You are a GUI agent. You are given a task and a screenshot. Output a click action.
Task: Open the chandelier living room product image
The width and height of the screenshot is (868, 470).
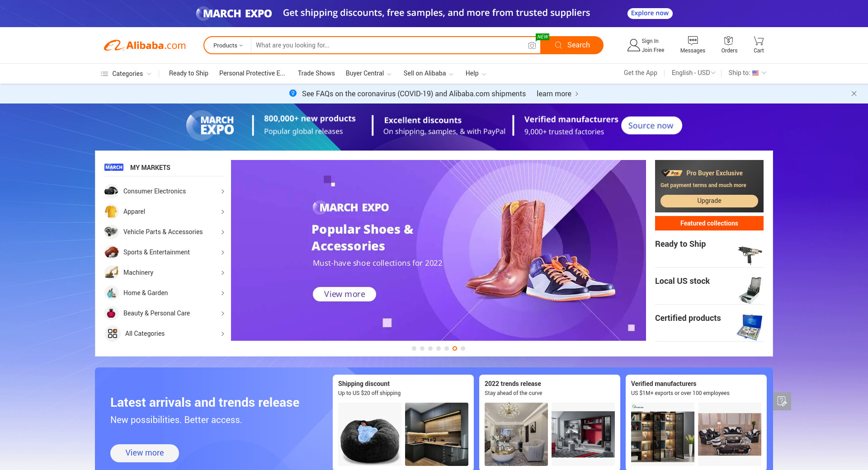tap(516, 434)
